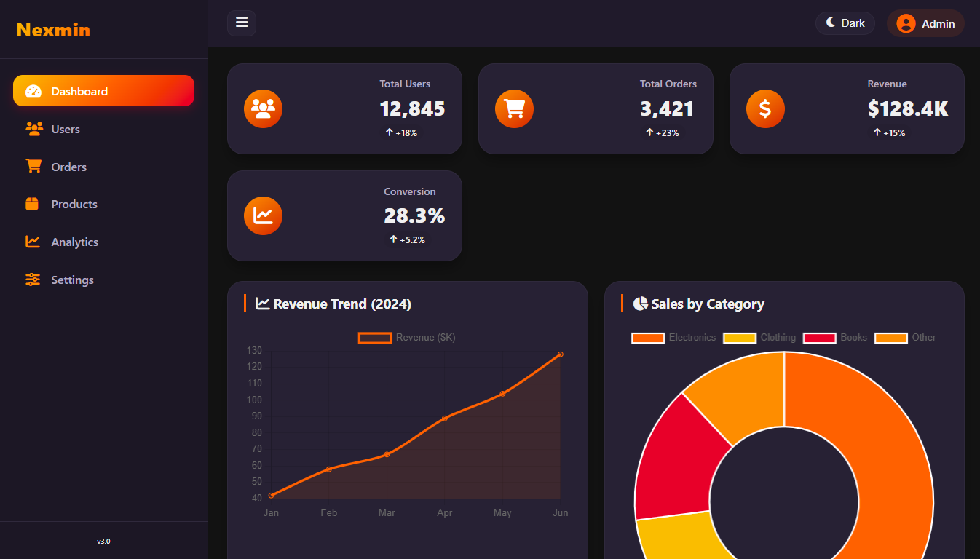Navigate to Analytics section

[103, 242]
